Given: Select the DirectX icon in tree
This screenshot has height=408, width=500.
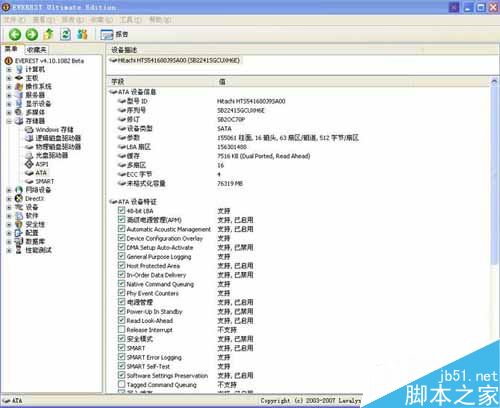Looking at the screenshot, I should [x=20, y=198].
